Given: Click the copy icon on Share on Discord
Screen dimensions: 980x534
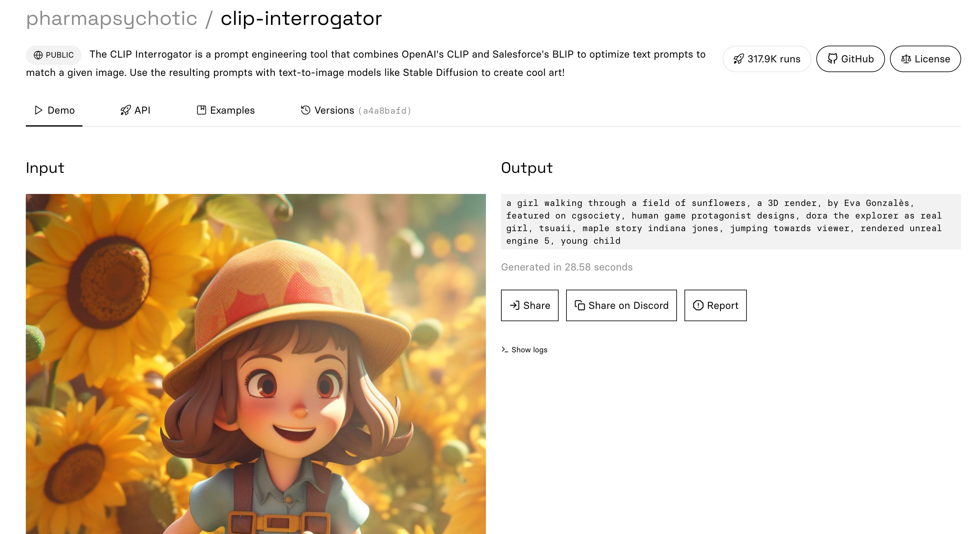Looking at the screenshot, I should (580, 305).
